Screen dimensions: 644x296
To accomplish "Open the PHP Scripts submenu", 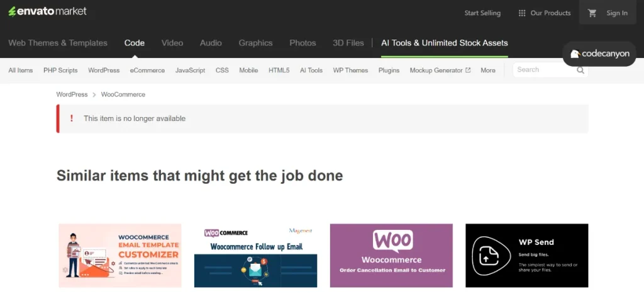I will [60, 71].
